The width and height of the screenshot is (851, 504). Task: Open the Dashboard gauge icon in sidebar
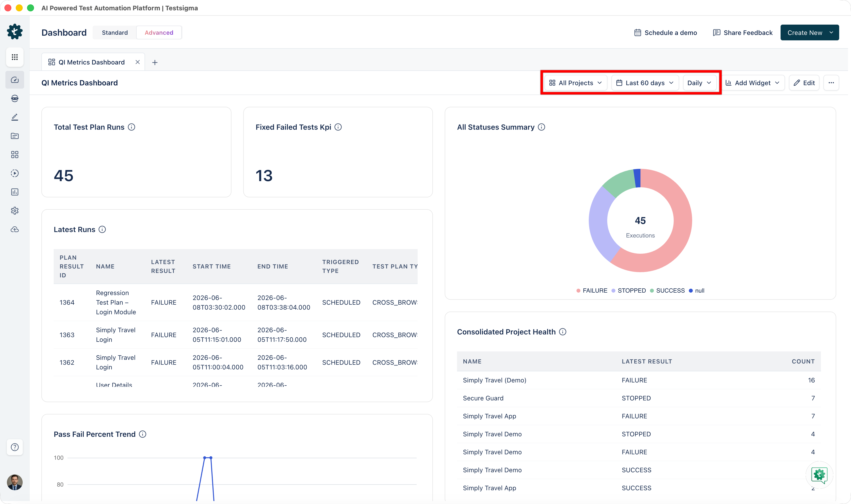(x=15, y=80)
